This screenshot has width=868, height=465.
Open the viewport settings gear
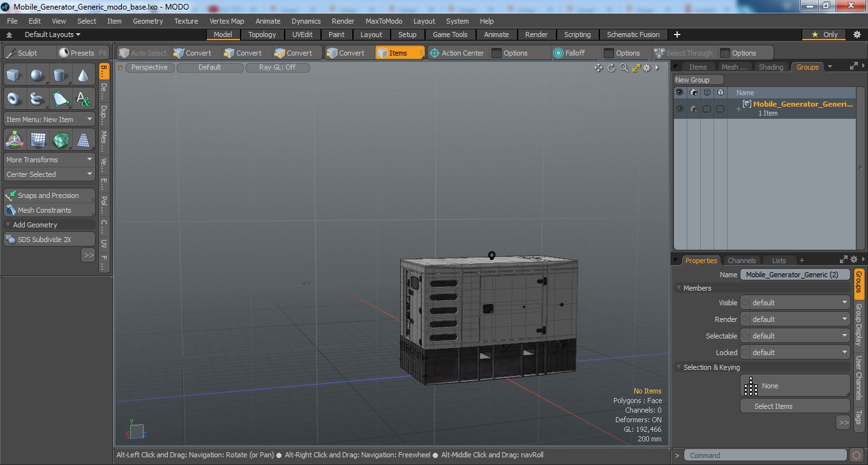[647, 68]
